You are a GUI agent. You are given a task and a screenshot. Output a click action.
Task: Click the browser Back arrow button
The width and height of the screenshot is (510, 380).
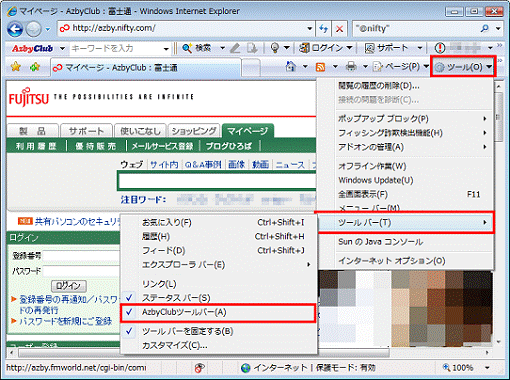point(15,29)
